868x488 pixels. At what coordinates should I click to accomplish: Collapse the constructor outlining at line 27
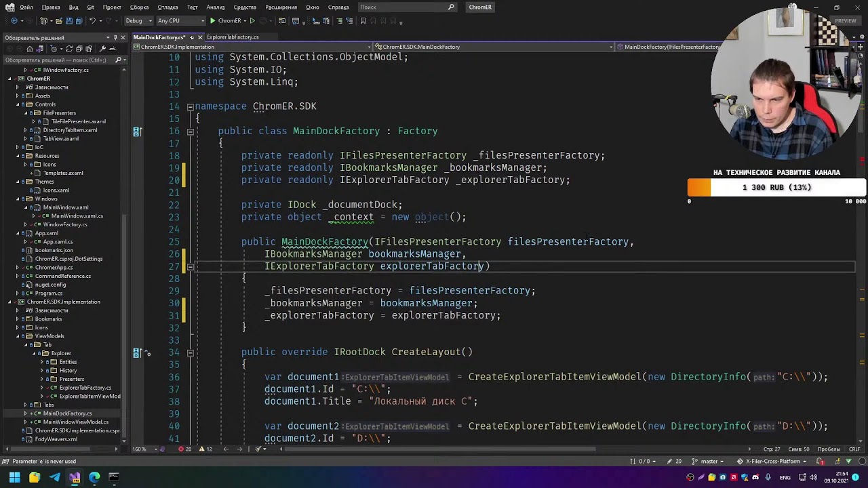(x=191, y=266)
